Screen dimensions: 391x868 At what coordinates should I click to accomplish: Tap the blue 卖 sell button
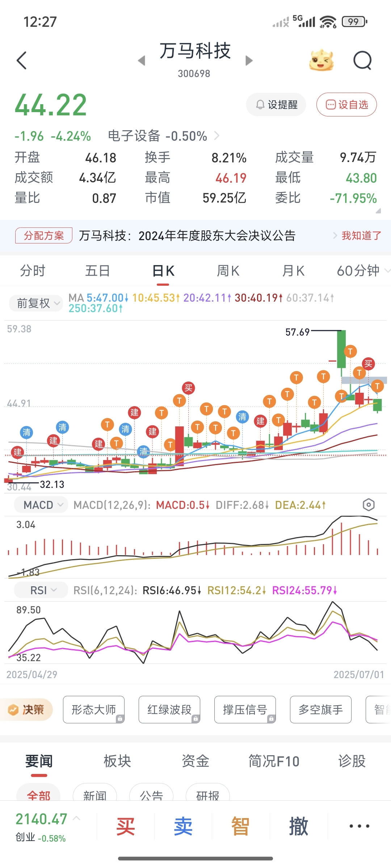[183, 826]
